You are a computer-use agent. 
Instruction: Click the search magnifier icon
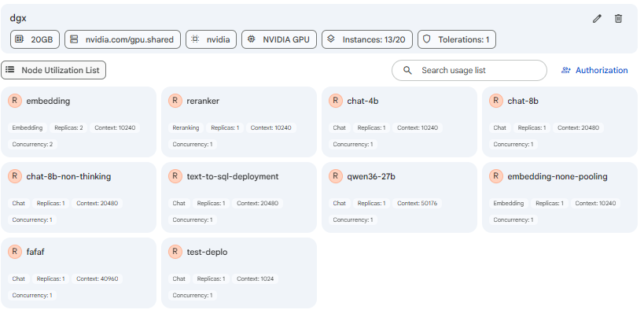click(407, 70)
